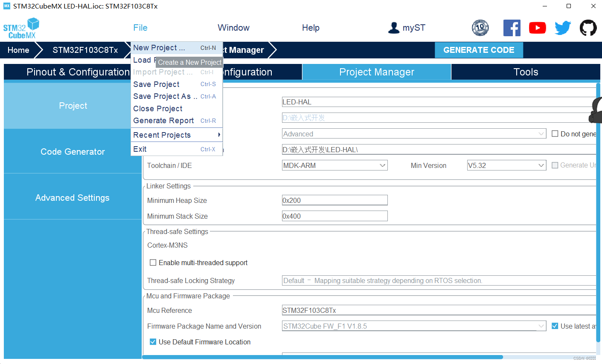Image resolution: width=602 pixels, height=364 pixels.
Task: Select Save Project As menu entry
Action: 177,96
